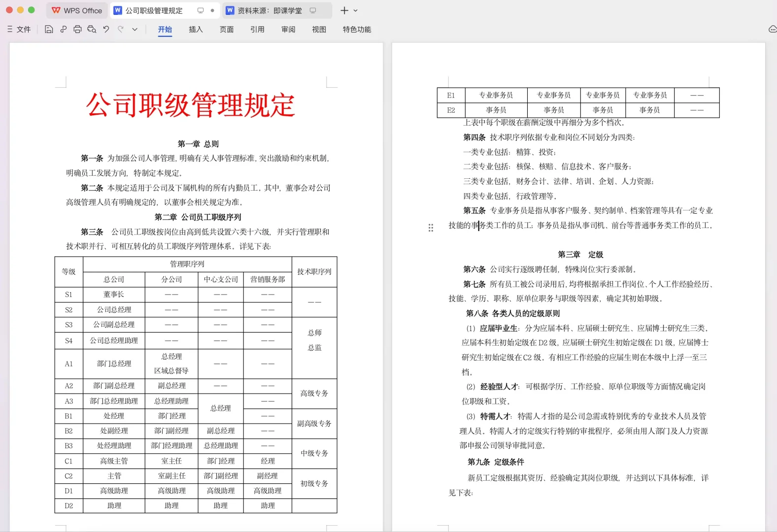Screen dimensions: 777x532
Task: Click the Save icon
Action: click(49, 30)
